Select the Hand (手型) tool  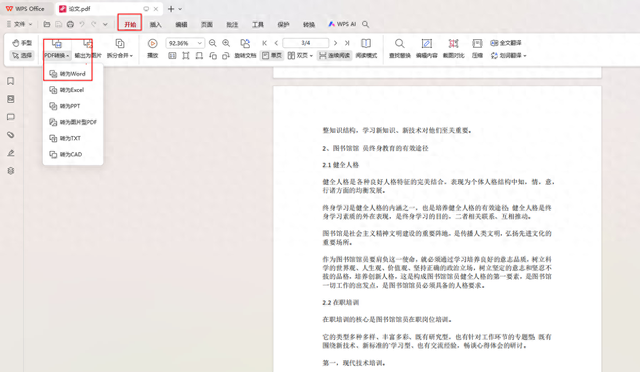click(22, 43)
